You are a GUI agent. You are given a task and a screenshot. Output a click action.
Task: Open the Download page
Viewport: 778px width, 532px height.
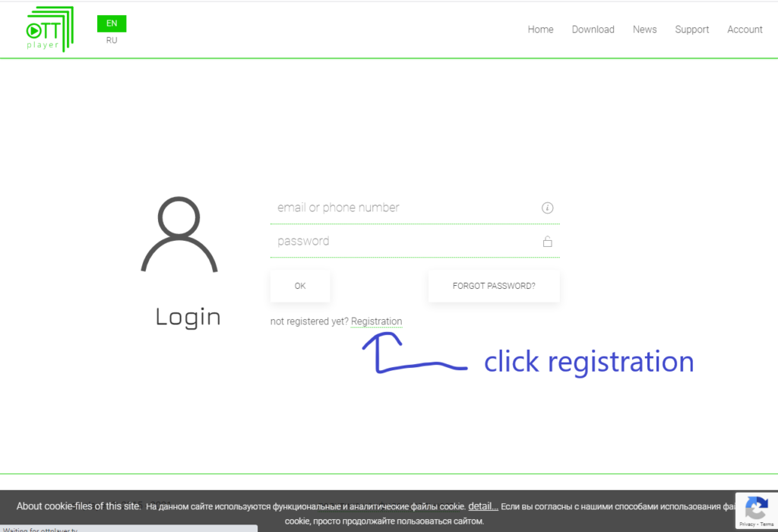point(593,30)
